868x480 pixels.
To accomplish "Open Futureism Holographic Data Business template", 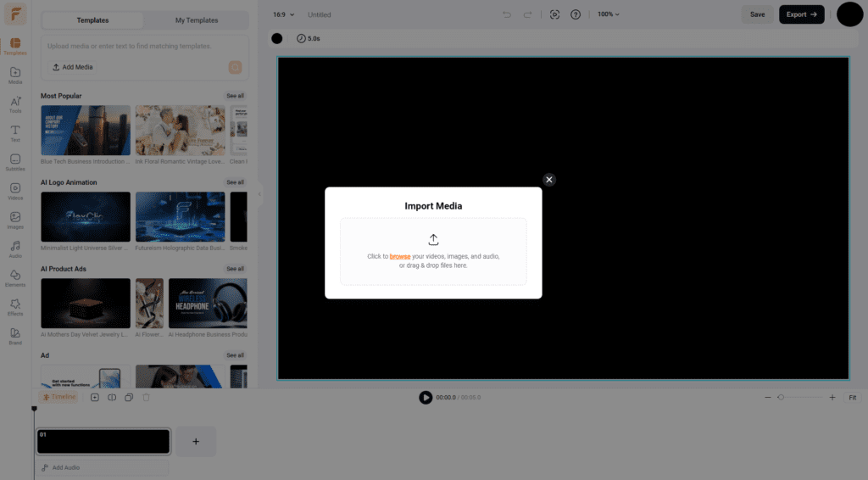I will pyautogui.click(x=181, y=217).
